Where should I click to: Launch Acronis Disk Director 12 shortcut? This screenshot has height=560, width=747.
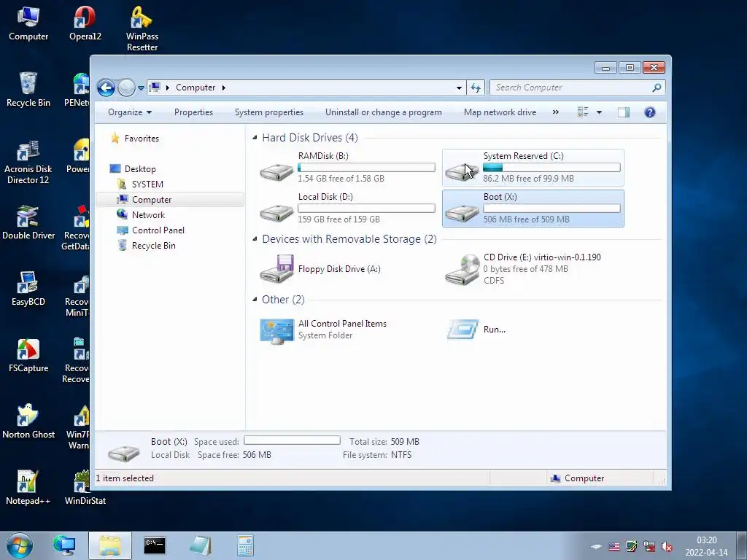click(28, 162)
